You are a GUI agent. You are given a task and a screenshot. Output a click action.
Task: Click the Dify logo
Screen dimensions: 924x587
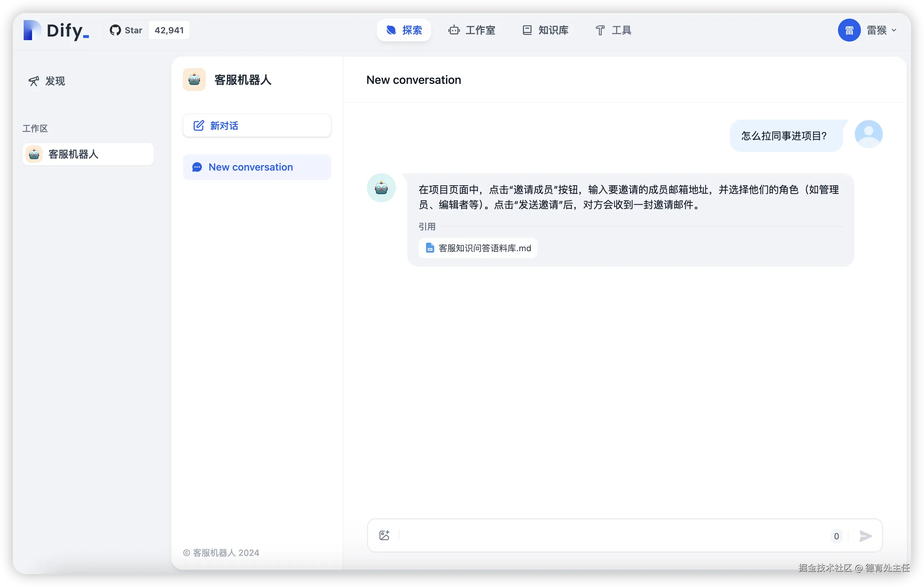[56, 31]
